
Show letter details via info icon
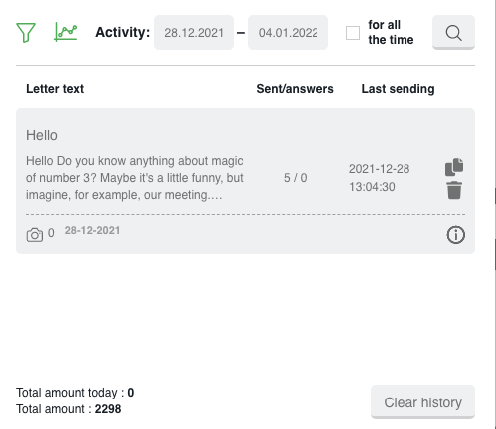click(455, 235)
